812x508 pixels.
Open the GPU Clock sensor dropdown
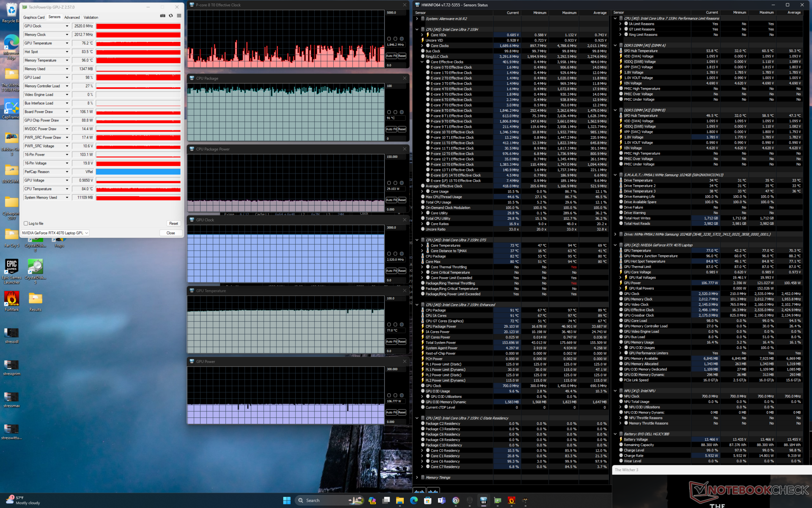tap(67, 26)
